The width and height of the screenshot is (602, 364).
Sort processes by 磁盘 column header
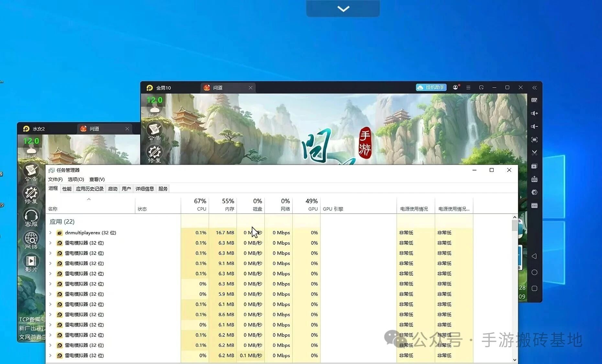251,205
